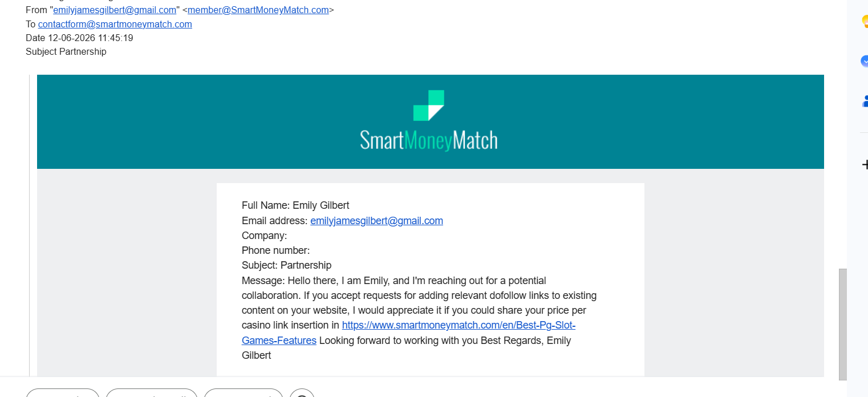This screenshot has width=868, height=397.
Task: Click the contactform@smartmoneymatch.com recipient link
Action: click(x=115, y=24)
